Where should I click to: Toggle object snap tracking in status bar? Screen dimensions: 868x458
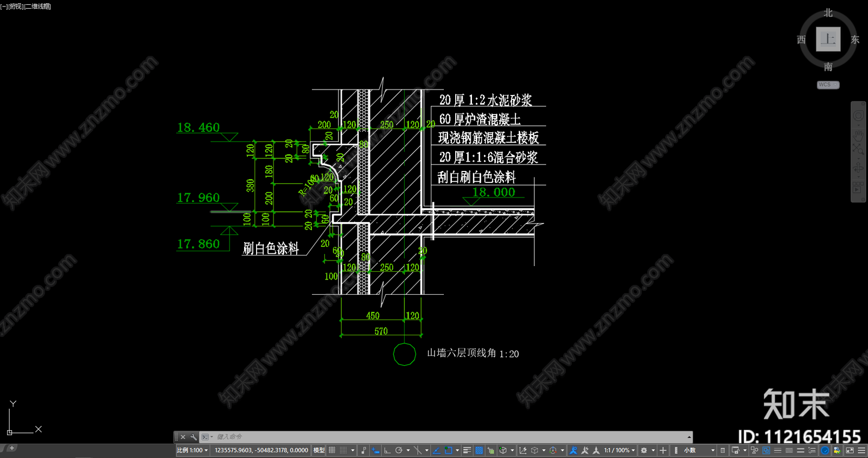(436, 450)
